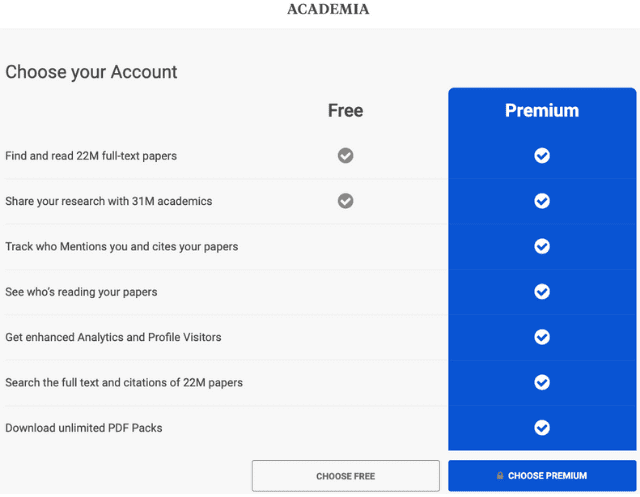
Task: Click Premium checkmark for Track who Mentions you
Action: (542, 246)
